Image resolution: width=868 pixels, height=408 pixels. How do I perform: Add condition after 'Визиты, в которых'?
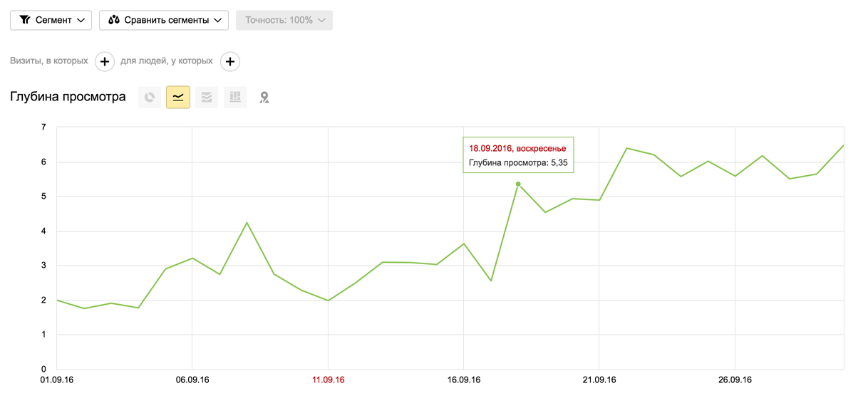pyautogui.click(x=105, y=62)
